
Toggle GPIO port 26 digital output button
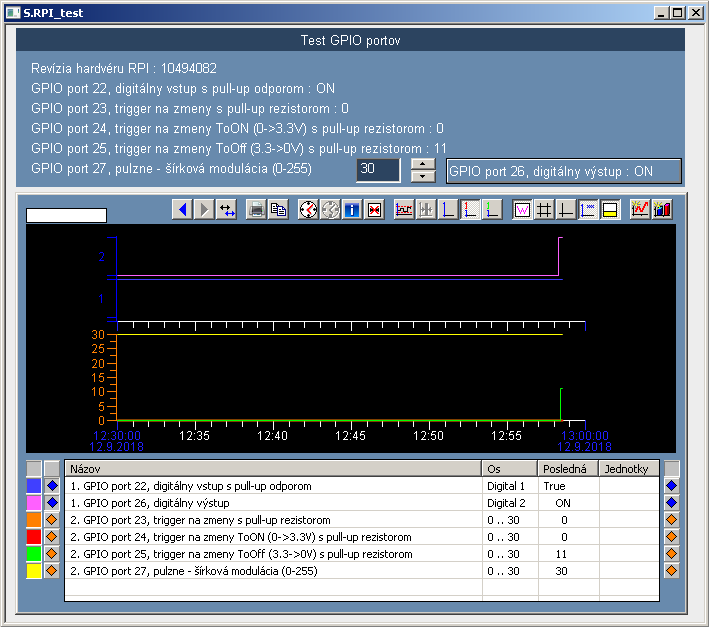[563, 171]
